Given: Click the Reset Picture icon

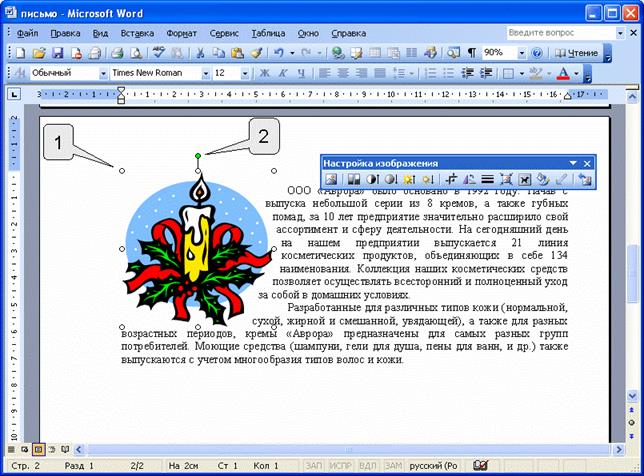Looking at the screenshot, I should coord(584,179).
